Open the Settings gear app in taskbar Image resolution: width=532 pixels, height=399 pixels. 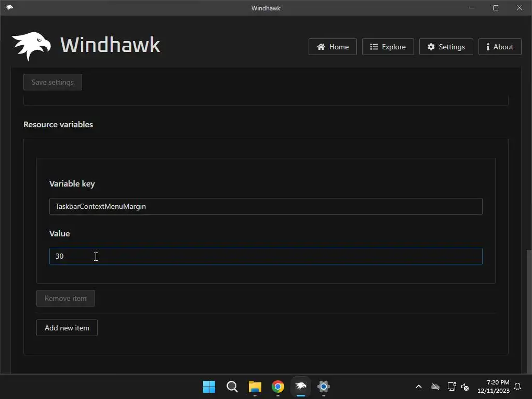(324, 387)
